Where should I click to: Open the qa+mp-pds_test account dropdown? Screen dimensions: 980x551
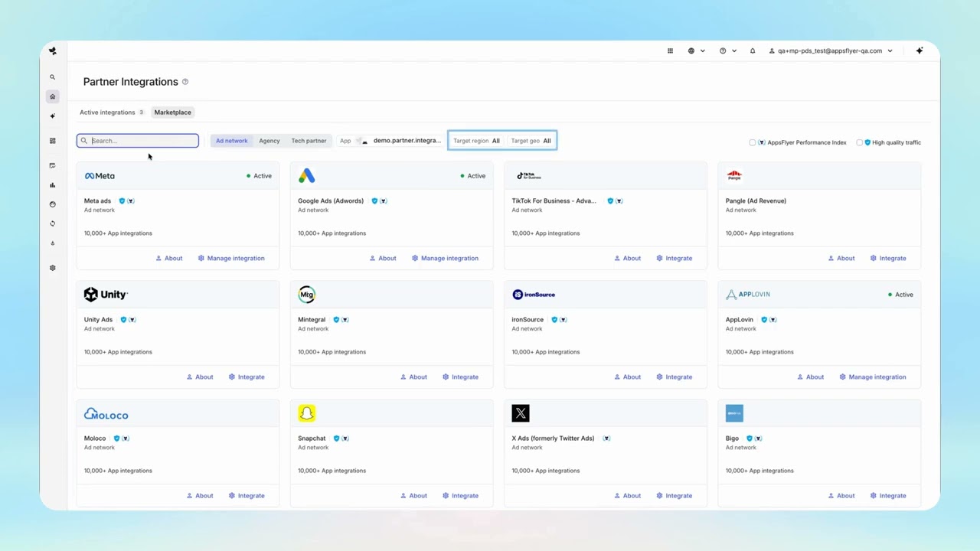coord(831,51)
